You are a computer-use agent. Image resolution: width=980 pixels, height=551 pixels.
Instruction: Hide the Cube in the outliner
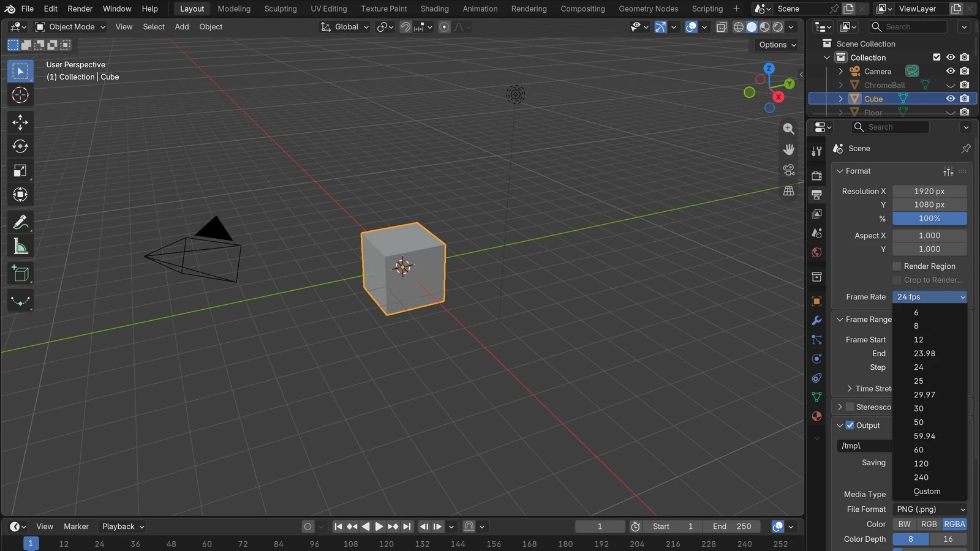pos(951,99)
